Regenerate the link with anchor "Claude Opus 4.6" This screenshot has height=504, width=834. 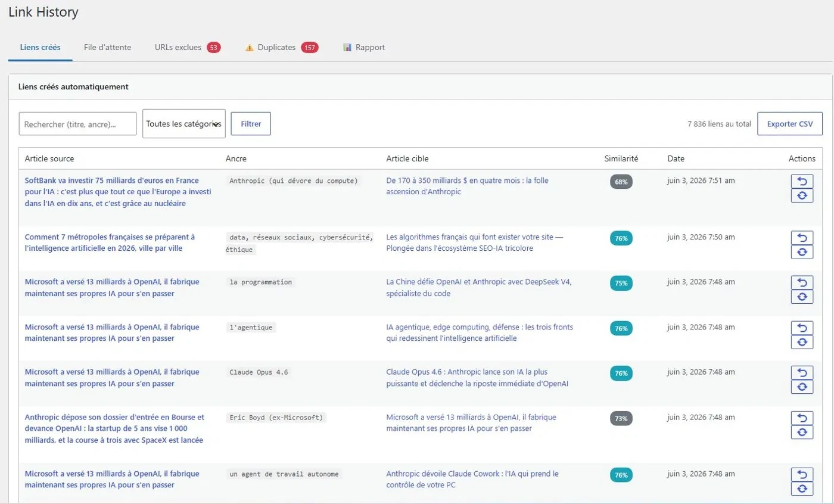pos(802,387)
